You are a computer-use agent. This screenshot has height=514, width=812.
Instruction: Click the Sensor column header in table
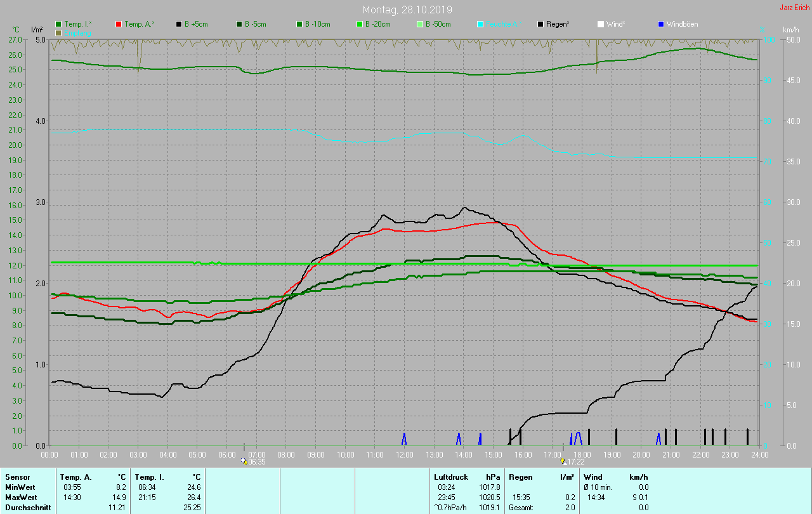pyautogui.click(x=17, y=477)
